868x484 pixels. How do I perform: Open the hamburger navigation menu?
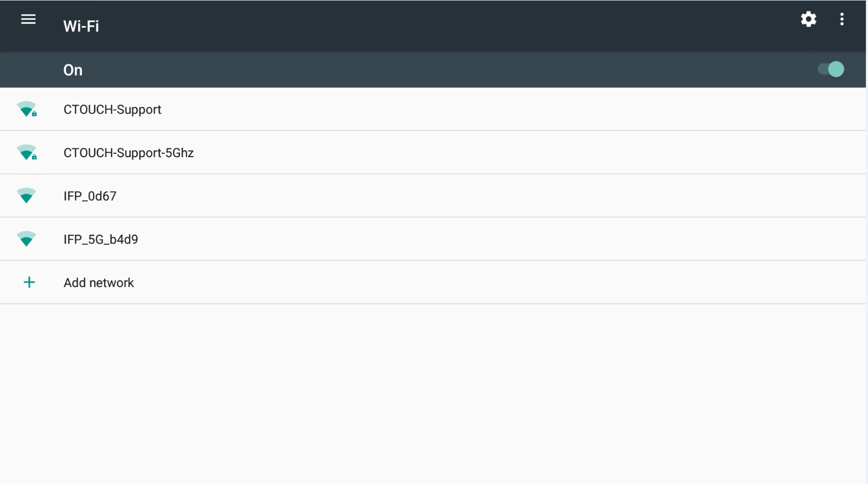28,19
